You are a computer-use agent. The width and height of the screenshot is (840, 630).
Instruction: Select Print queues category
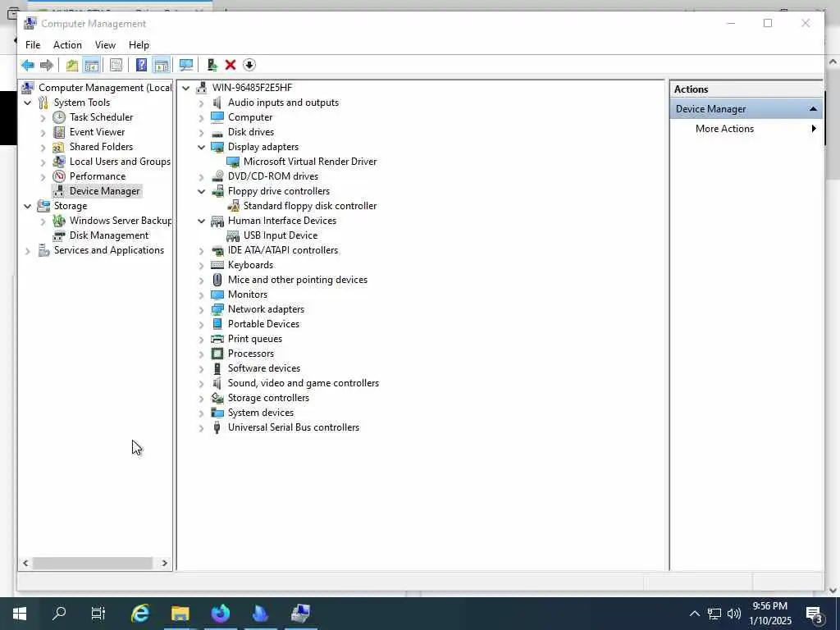pyautogui.click(x=255, y=339)
